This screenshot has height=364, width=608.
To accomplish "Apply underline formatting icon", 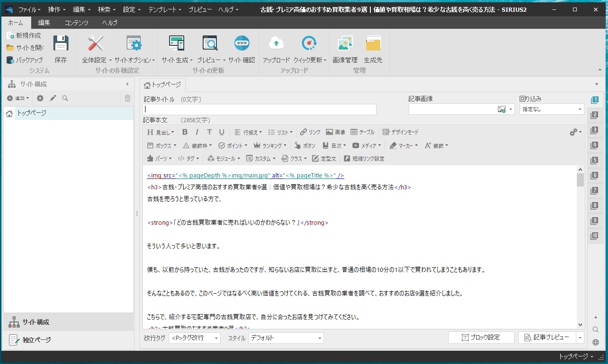I will coord(222,132).
